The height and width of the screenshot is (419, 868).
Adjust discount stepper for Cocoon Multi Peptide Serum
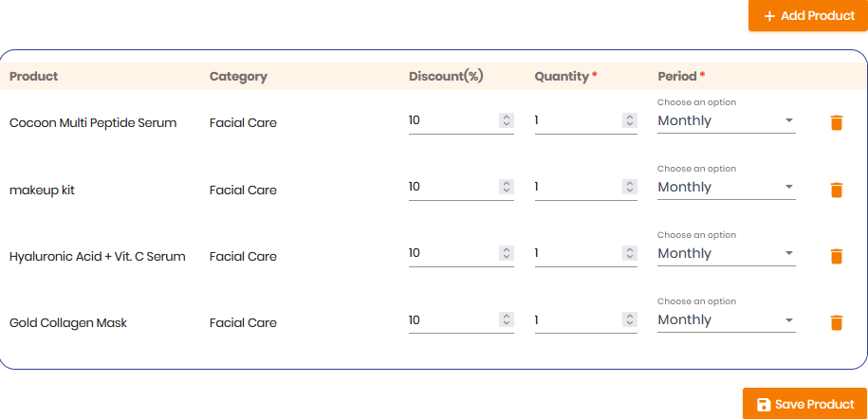(506, 120)
